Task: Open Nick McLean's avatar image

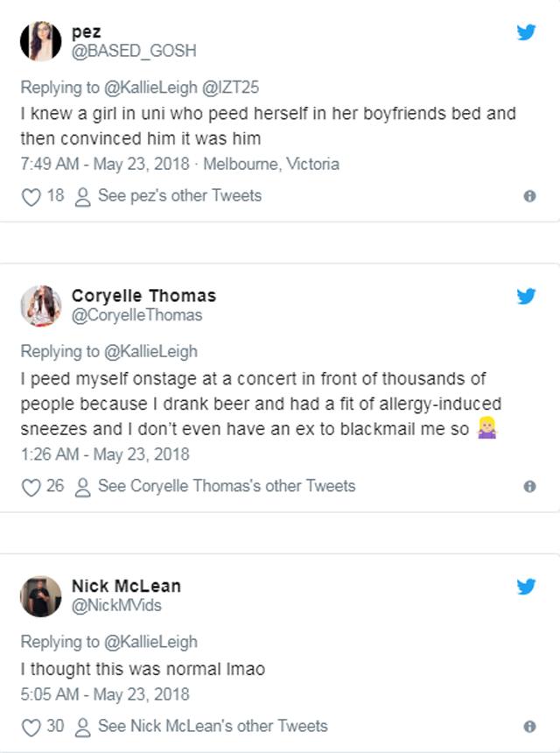Action: point(40,595)
